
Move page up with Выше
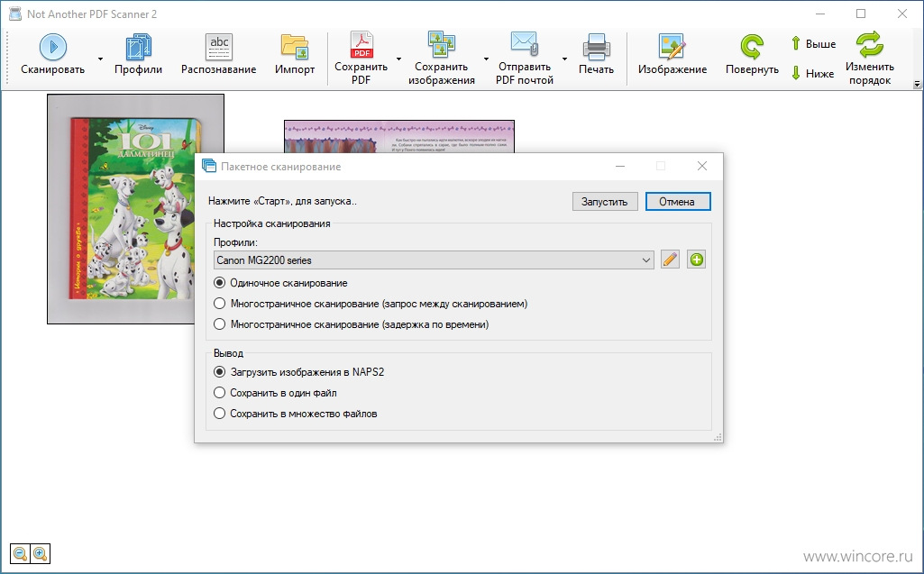coord(813,43)
